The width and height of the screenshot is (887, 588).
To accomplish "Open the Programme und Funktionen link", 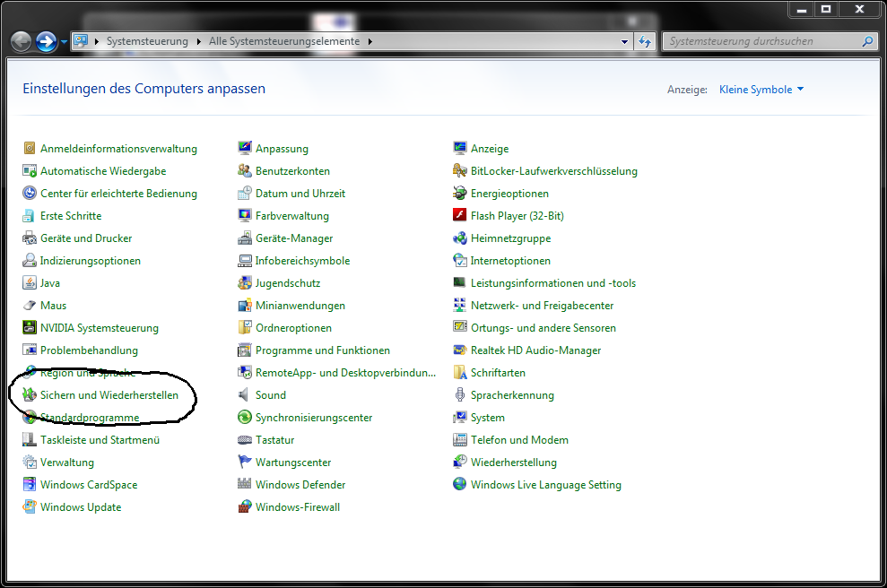I will click(322, 350).
